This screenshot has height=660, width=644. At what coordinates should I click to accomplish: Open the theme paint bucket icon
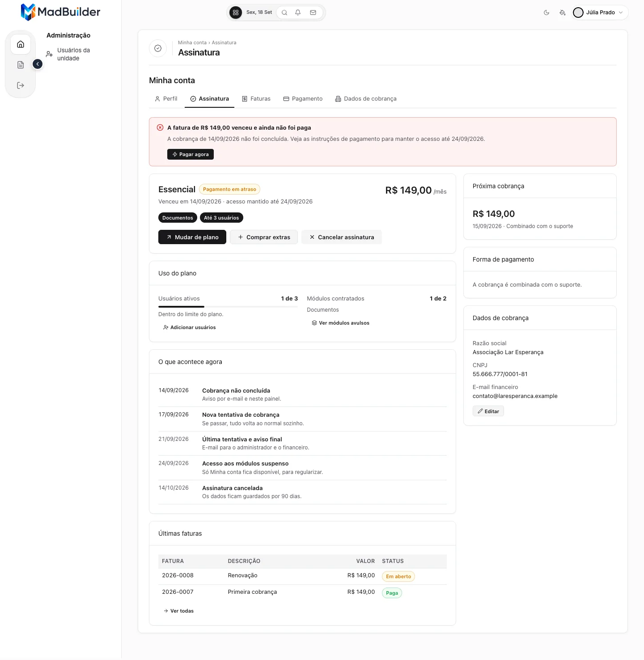click(x=563, y=13)
